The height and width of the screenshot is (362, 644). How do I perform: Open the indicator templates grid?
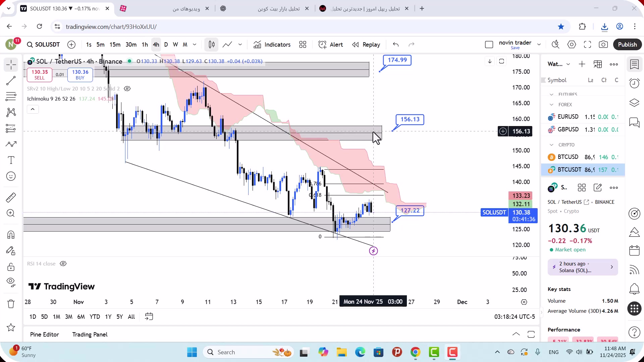pyautogui.click(x=303, y=45)
